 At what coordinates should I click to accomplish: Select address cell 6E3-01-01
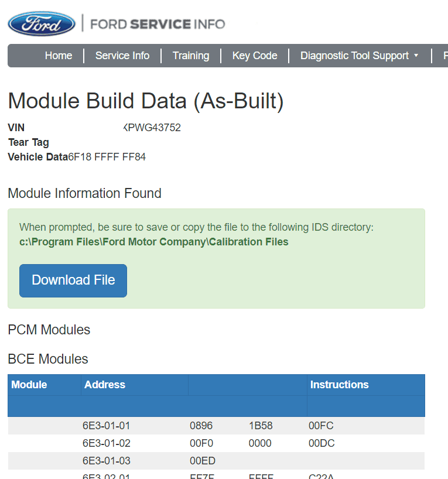(x=107, y=426)
